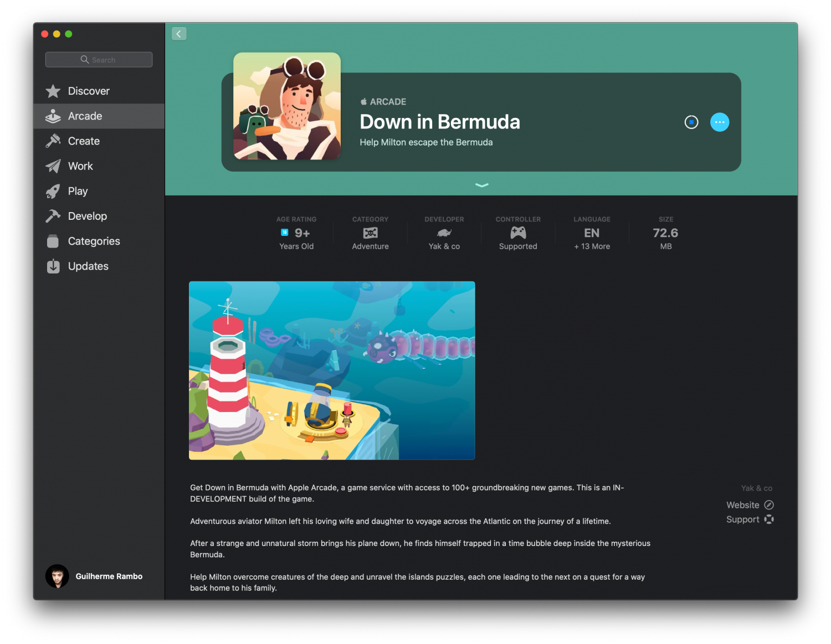Click the Create hammer icon

53,141
